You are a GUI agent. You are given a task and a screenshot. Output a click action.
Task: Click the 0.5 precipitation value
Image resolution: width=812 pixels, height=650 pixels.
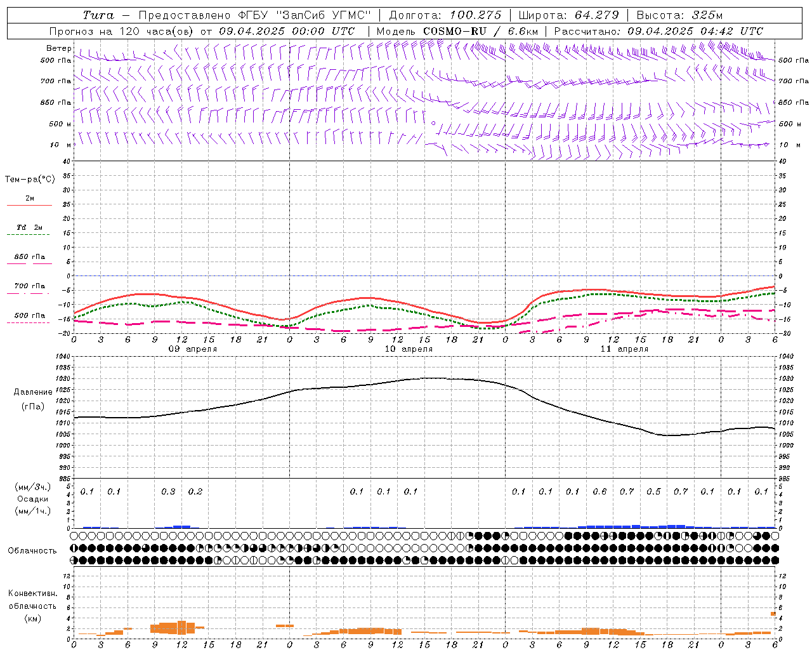click(653, 492)
